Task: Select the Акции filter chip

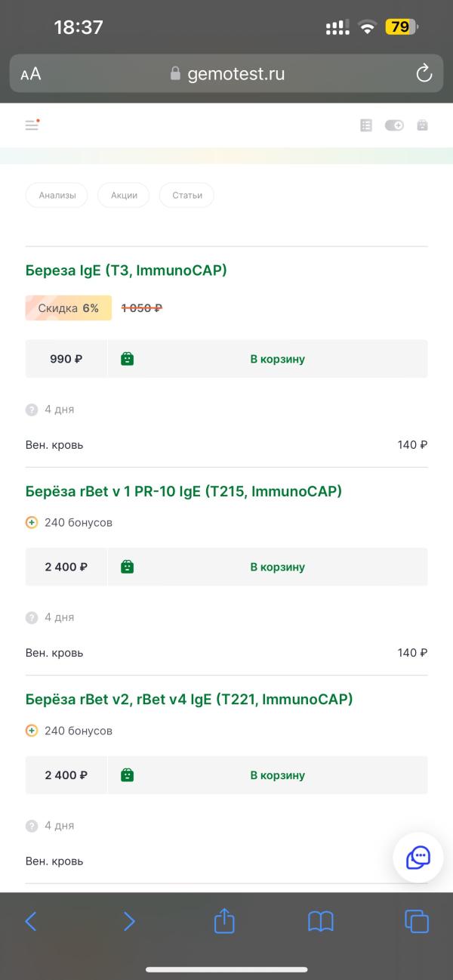Action: pos(124,195)
